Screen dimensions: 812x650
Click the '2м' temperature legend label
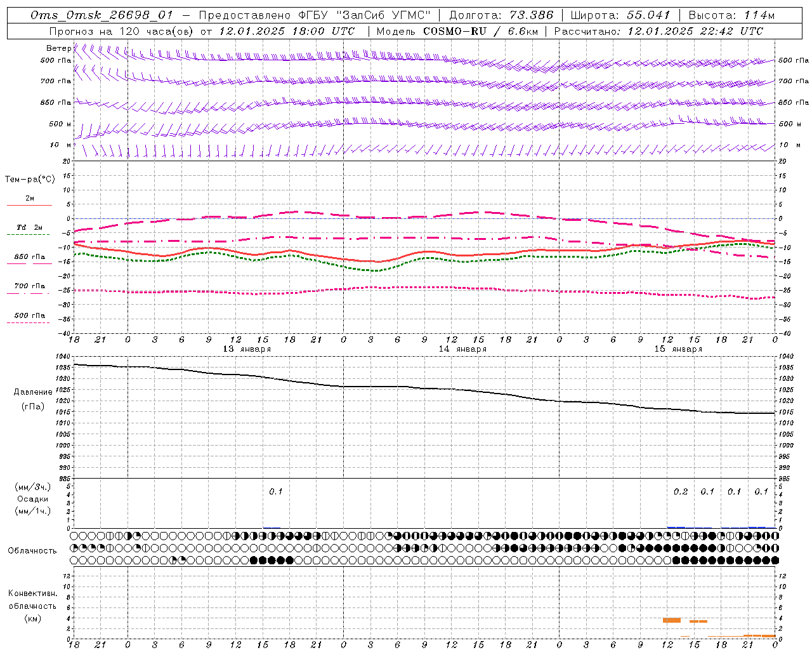[x=30, y=199]
